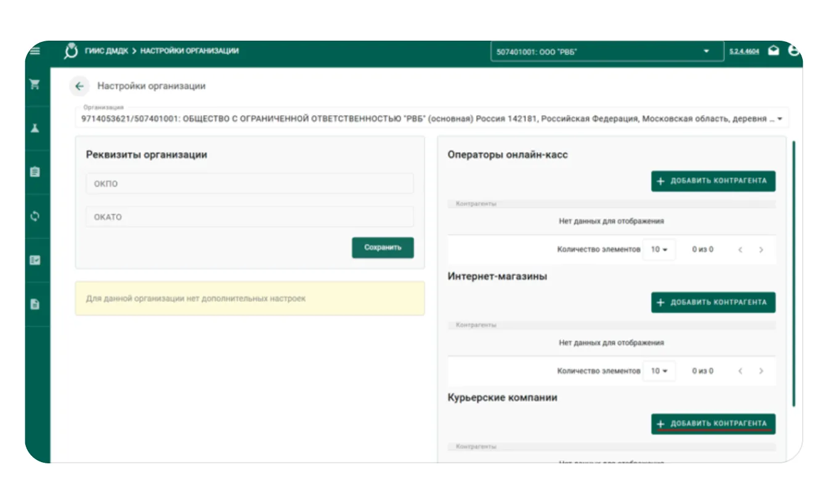
Task: Open the mail envelope icon in header
Action: coord(773,51)
